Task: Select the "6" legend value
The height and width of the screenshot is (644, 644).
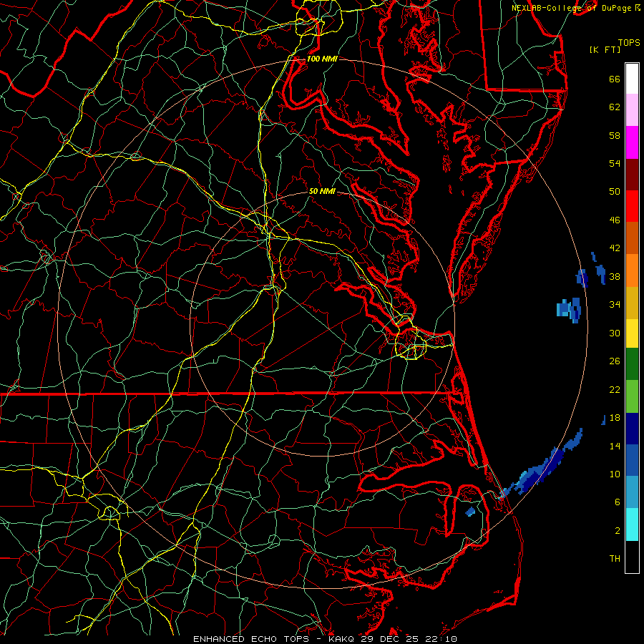Action: coord(618,502)
